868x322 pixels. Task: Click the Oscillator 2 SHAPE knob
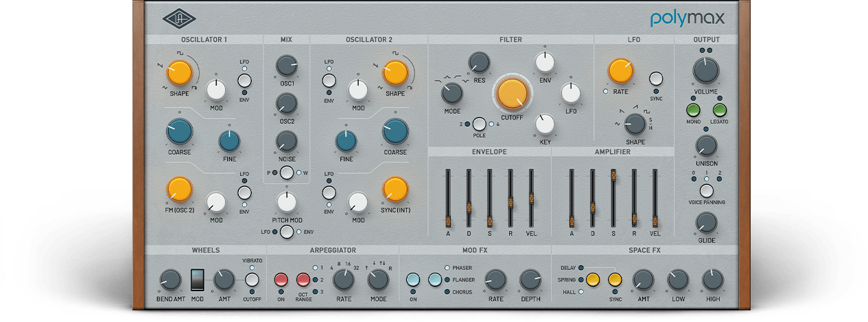coord(395,72)
